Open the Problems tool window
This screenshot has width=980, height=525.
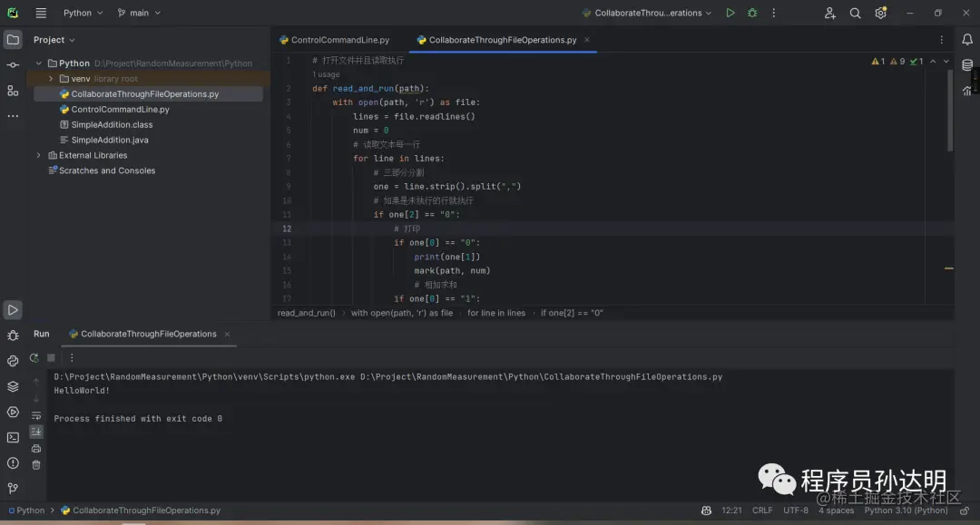(x=13, y=463)
